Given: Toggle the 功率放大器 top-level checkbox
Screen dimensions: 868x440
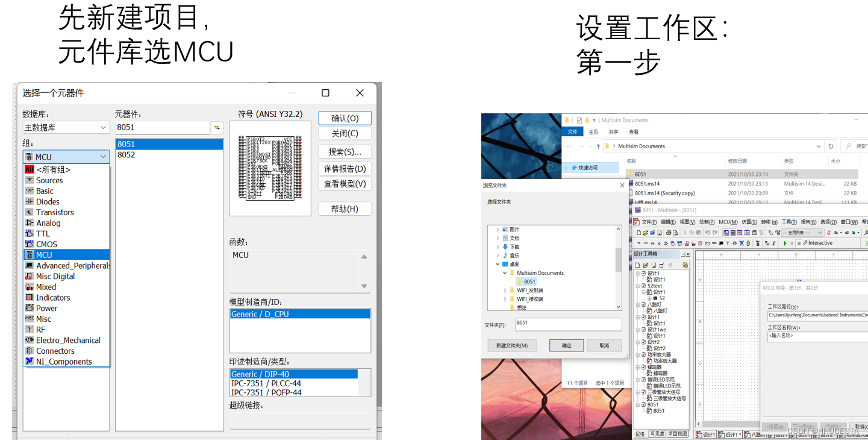Looking at the screenshot, I should pyautogui.click(x=643, y=355).
